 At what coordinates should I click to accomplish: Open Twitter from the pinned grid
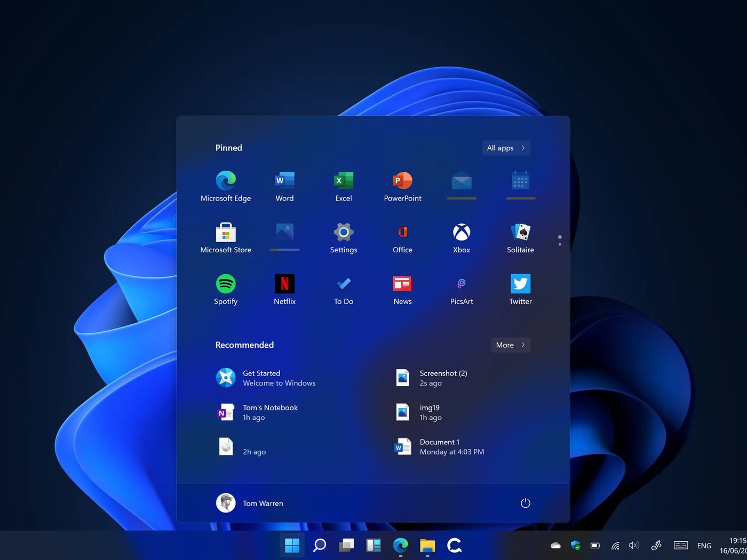(520, 290)
